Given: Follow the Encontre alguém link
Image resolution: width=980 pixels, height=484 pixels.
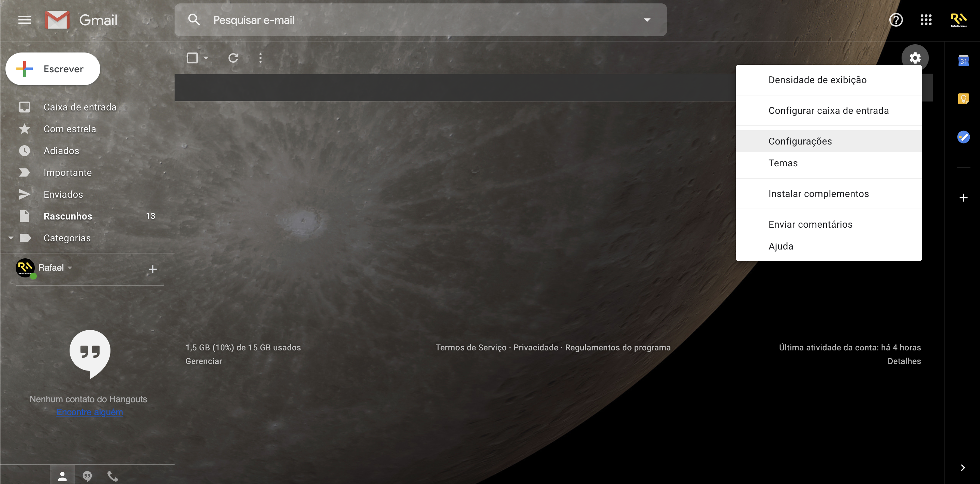Looking at the screenshot, I should 89,412.
